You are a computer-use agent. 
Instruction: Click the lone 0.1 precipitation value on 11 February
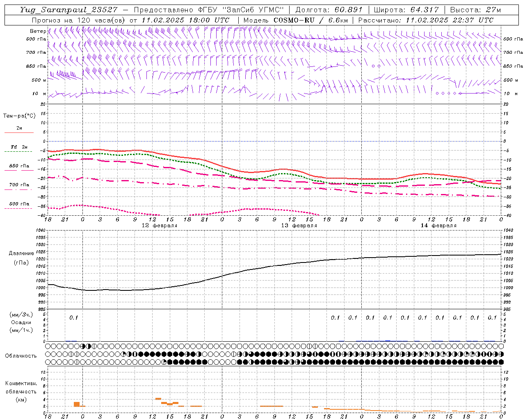(x=73, y=317)
